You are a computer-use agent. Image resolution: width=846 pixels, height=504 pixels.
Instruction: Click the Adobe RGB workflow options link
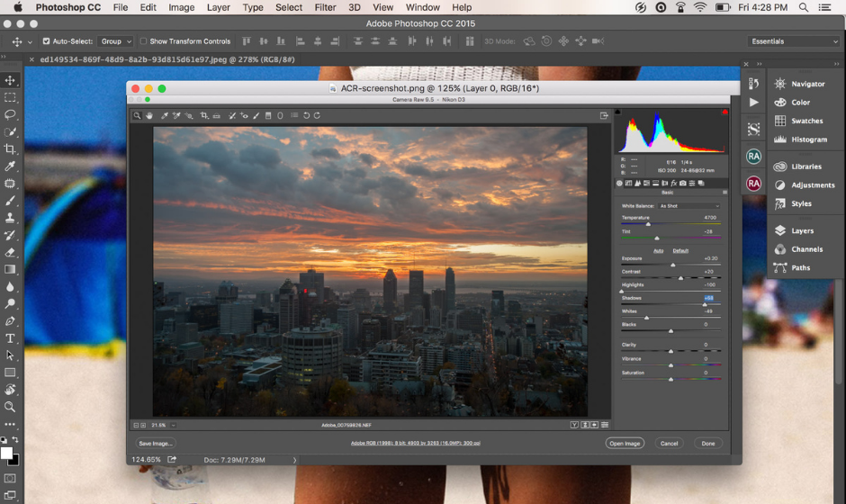[x=416, y=443]
